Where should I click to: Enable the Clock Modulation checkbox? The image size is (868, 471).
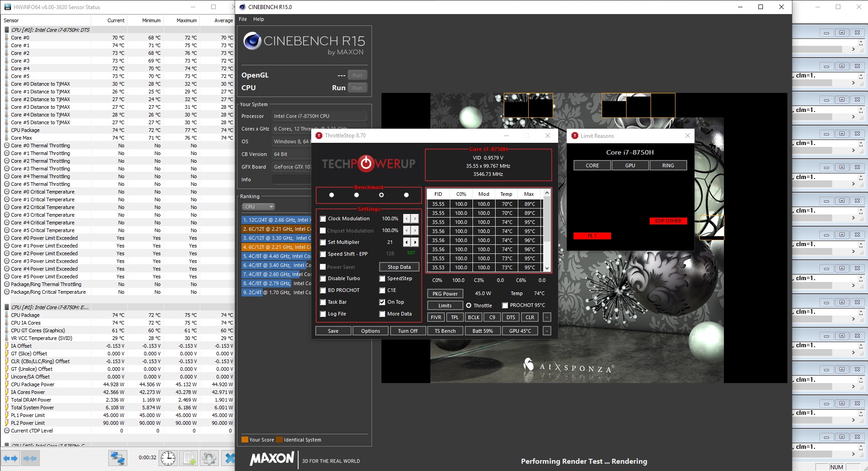pyautogui.click(x=323, y=219)
